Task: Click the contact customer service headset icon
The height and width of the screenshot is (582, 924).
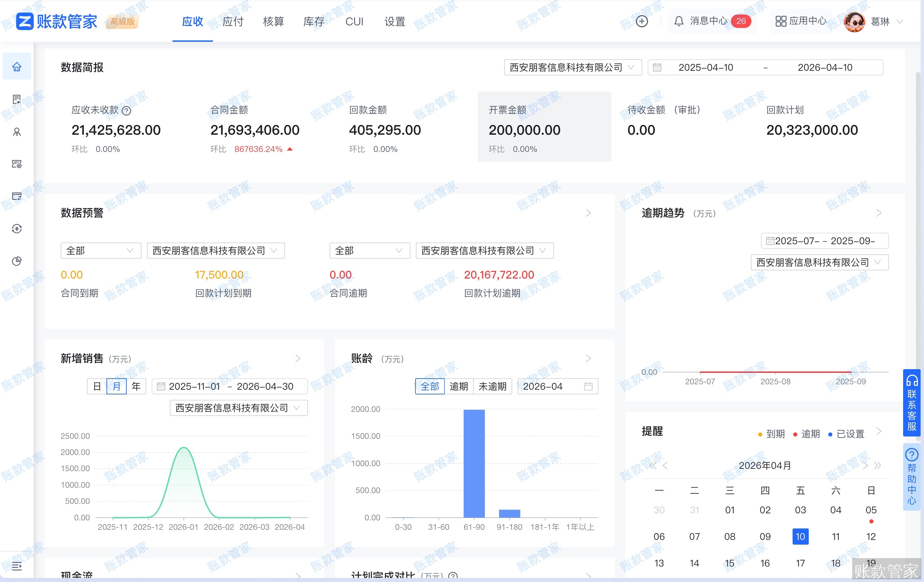Action: click(912, 381)
